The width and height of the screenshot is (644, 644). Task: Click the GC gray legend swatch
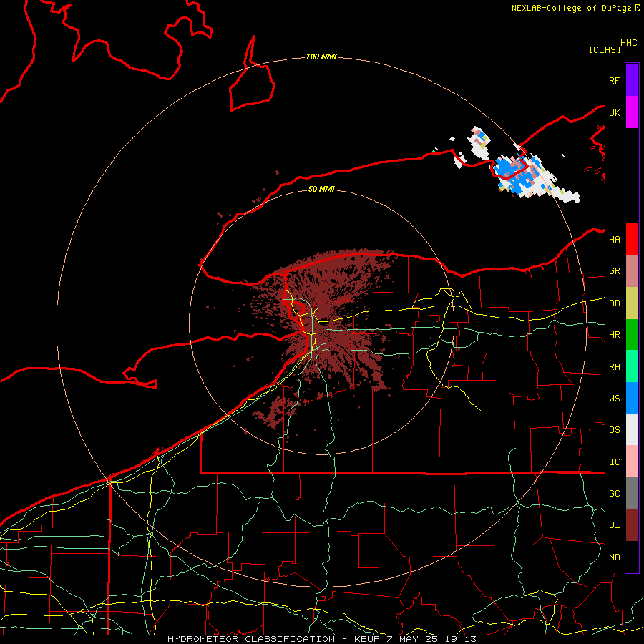pyautogui.click(x=632, y=493)
